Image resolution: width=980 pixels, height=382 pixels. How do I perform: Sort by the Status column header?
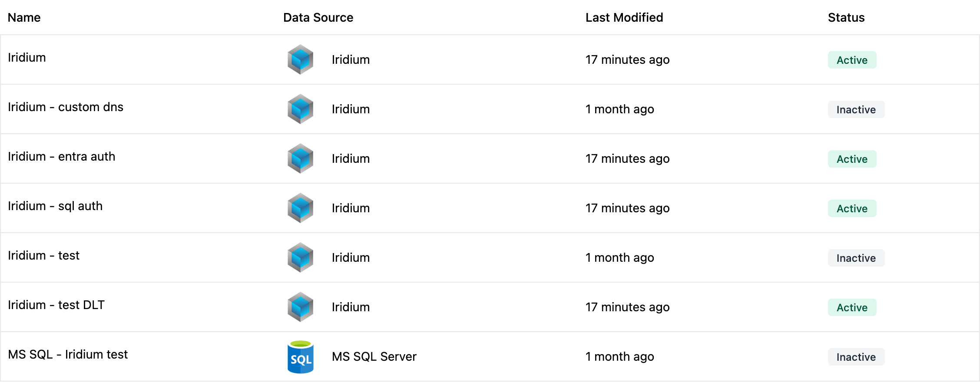[x=845, y=17]
